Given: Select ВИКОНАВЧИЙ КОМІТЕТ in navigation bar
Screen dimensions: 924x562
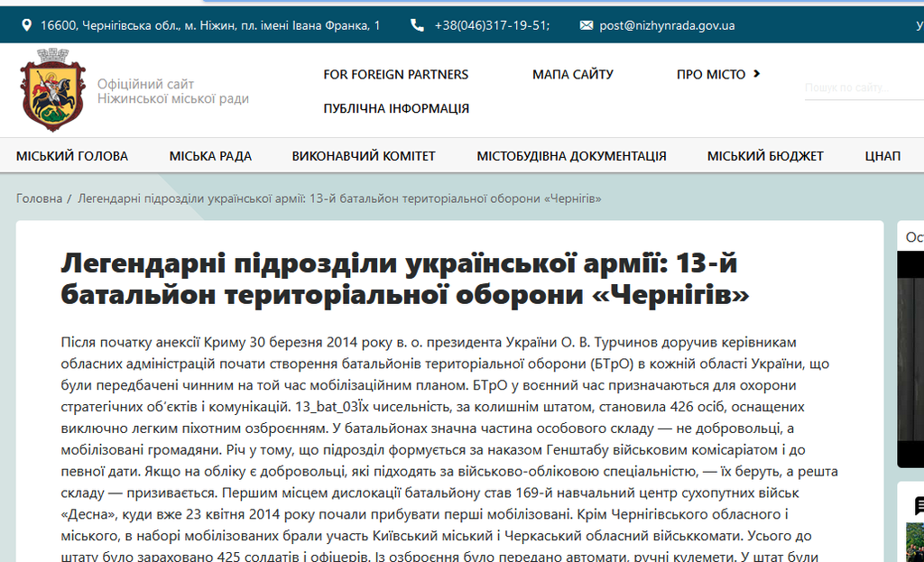Looking at the screenshot, I should (x=364, y=156).
